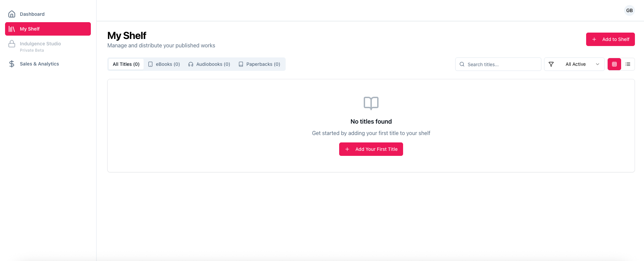Screen dimensions: 644x261
Task: Click the My Shelf library icon
Action: coord(12,29)
